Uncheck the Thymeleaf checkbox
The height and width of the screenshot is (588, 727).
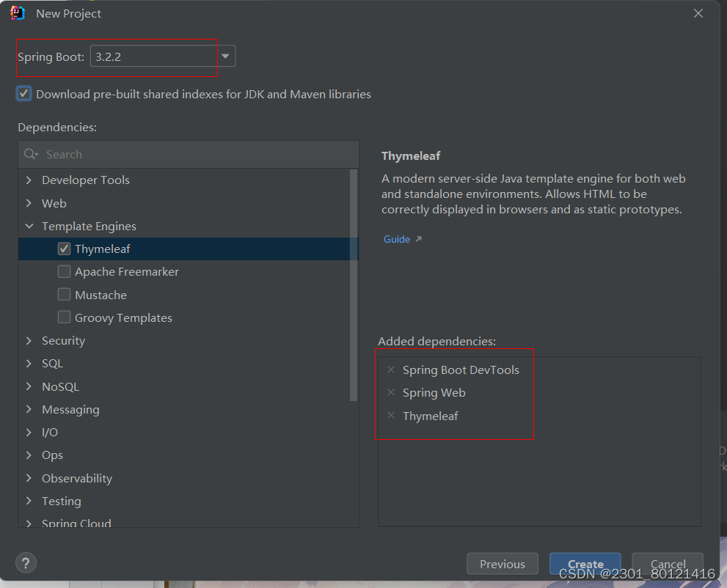click(64, 249)
